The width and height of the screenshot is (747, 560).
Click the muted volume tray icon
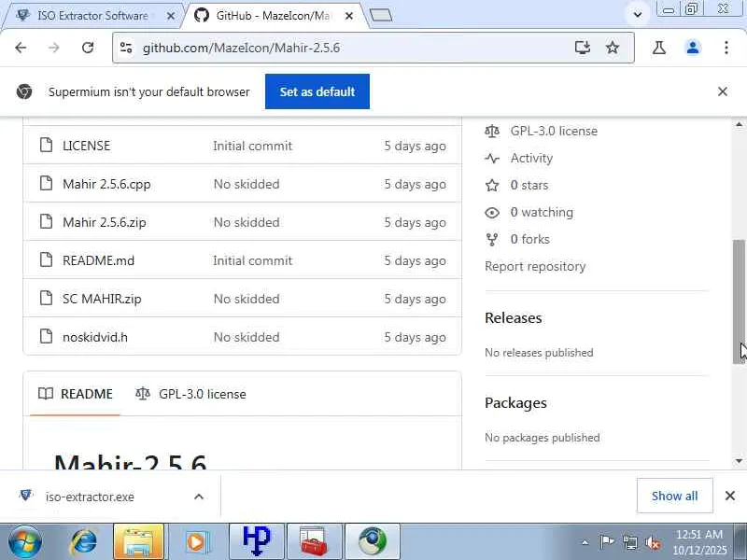[x=653, y=542]
